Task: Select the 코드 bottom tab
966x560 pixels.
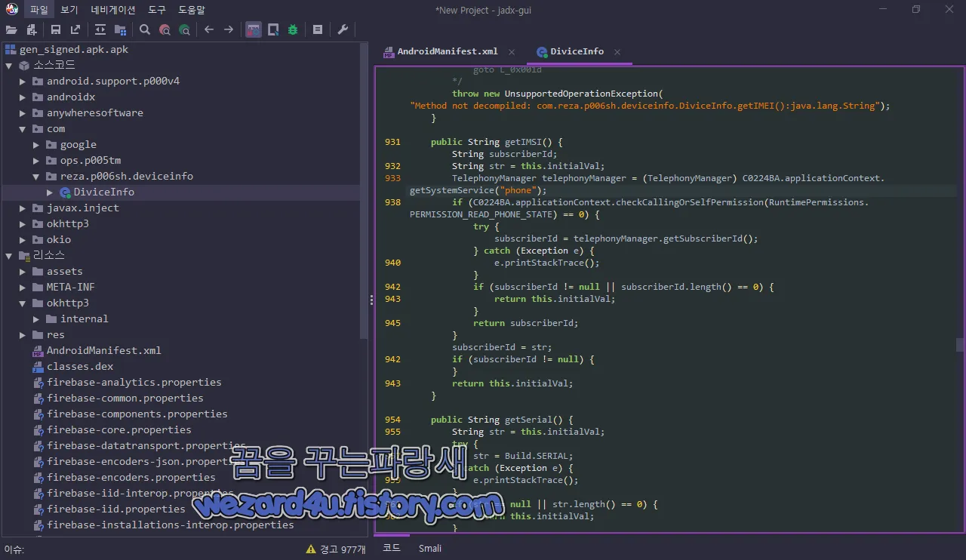Action: click(x=392, y=548)
